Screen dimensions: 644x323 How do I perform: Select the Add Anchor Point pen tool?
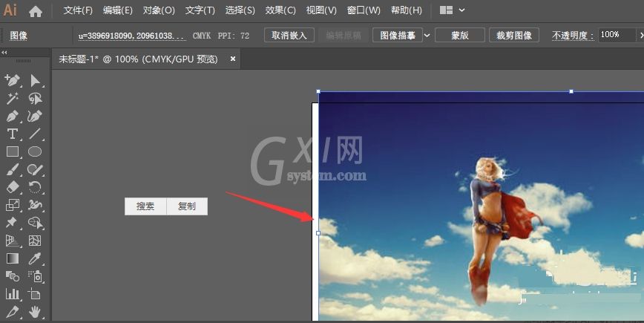pos(13,80)
